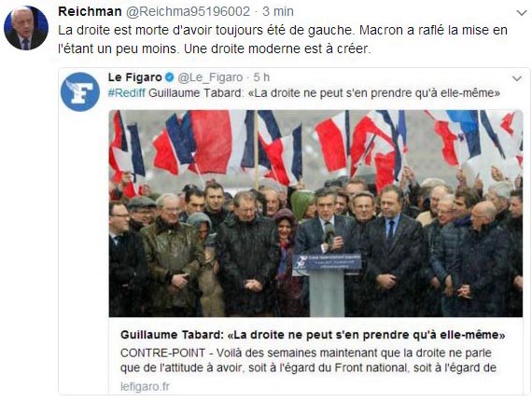This screenshot has width=532, height=402.
Task: Open the @Le_Figaro handle
Action: click(210, 77)
